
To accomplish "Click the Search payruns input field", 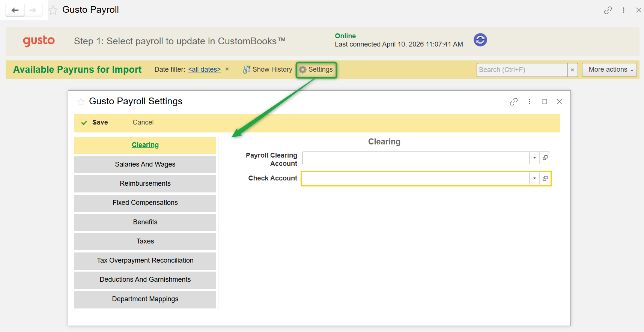I will click(x=521, y=70).
